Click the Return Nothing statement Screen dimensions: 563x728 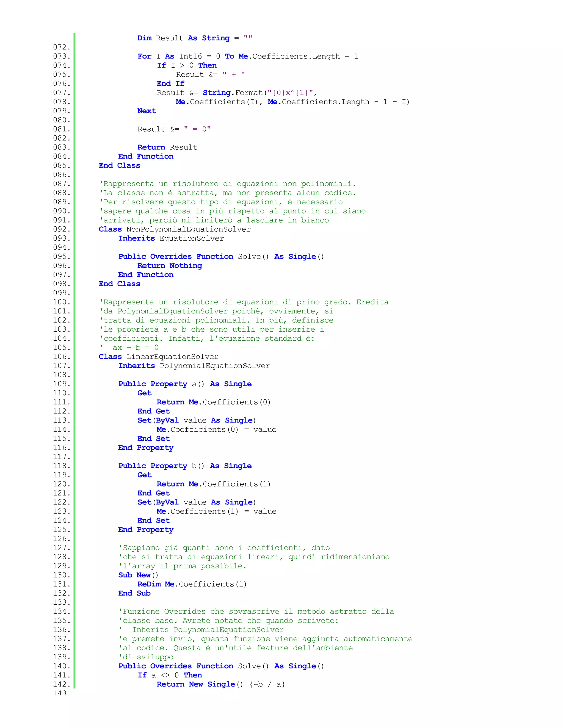(x=169, y=266)
